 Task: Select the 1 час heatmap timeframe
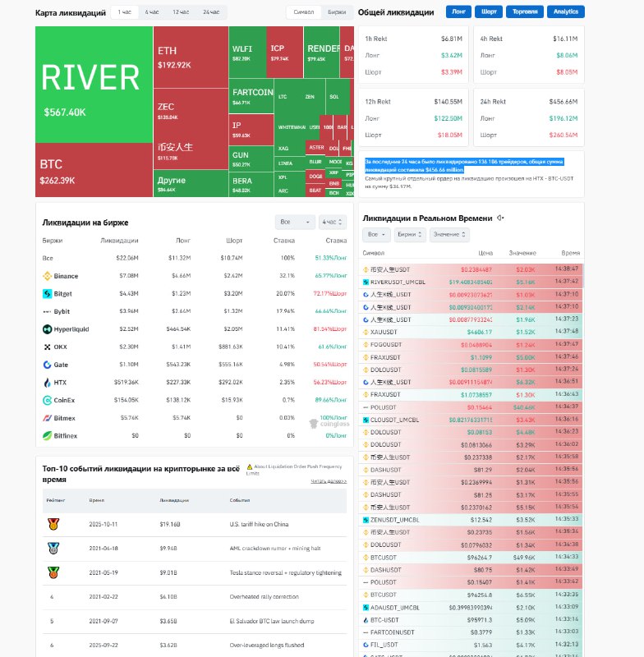tap(124, 13)
